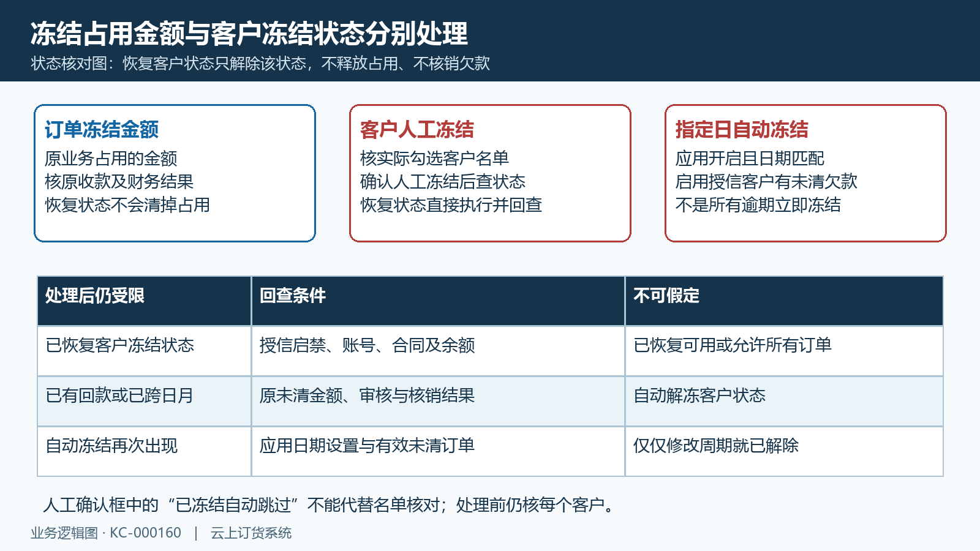Click the line 启用授信客户有未清欠款
This screenshot has height=551, width=980.
coord(767,182)
